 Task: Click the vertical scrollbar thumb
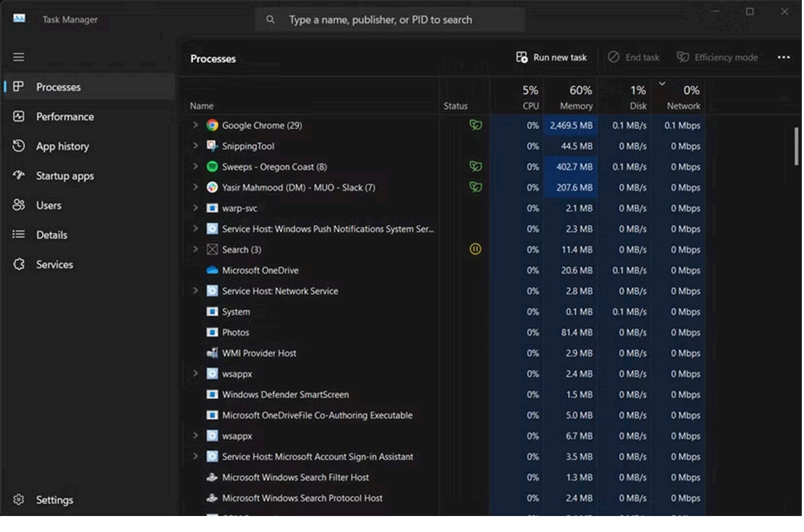pyautogui.click(x=796, y=147)
